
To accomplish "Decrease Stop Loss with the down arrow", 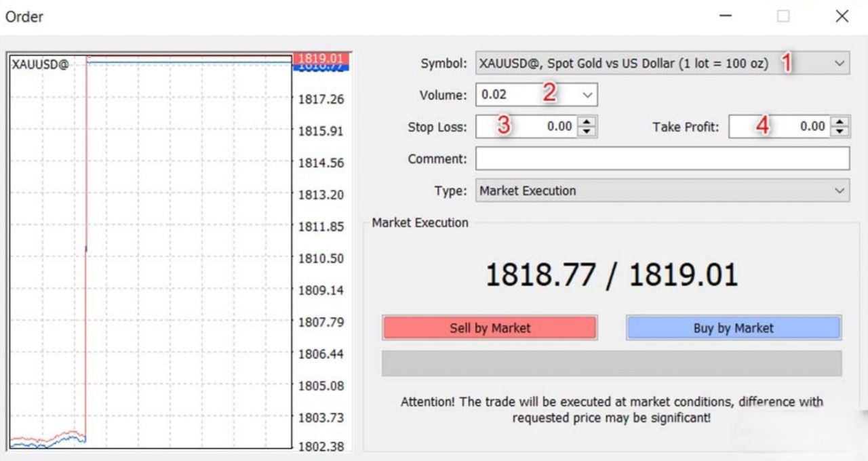I will (x=588, y=131).
